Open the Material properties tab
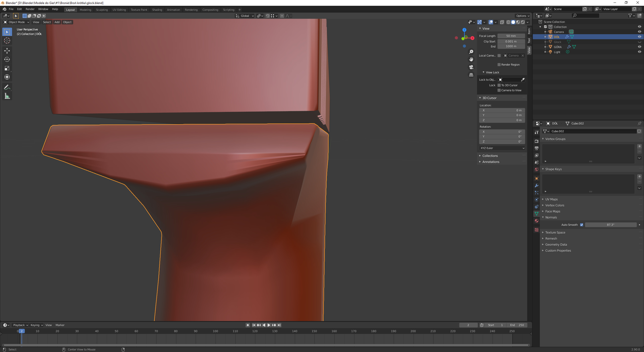This screenshot has width=644, height=352. [x=537, y=221]
